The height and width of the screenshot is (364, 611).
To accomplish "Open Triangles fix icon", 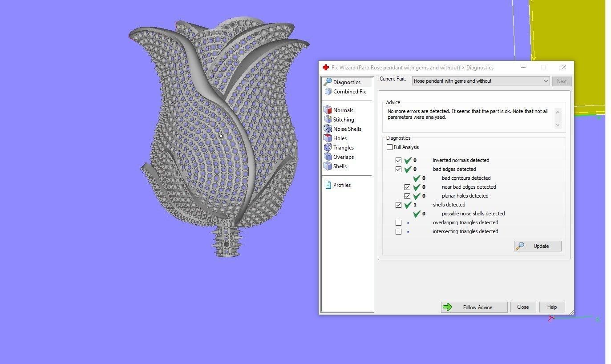I will point(328,147).
